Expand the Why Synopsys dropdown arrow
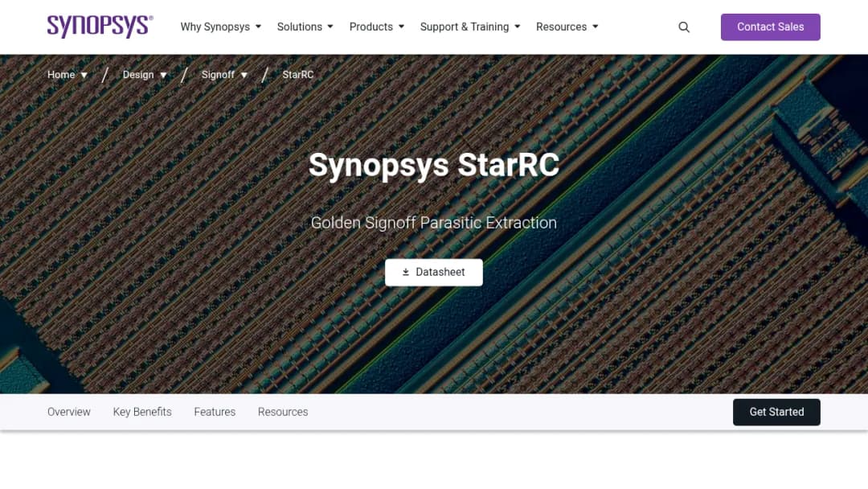The height and width of the screenshot is (489, 868). coord(259,27)
